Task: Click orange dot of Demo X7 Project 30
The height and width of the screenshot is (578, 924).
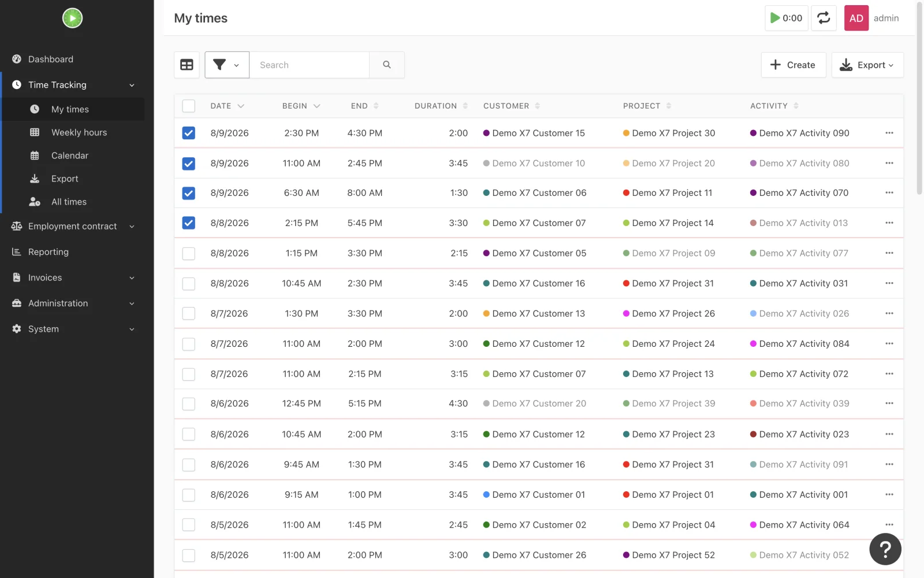Action: coord(626,133)
